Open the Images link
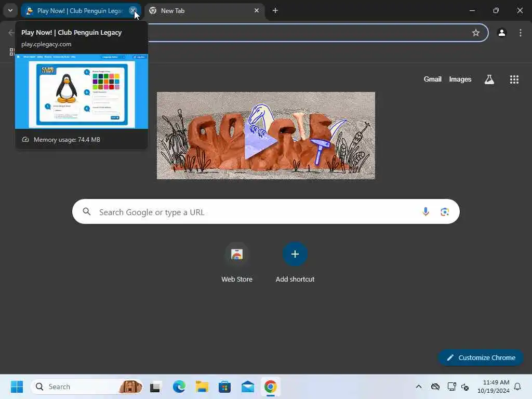This screenshot has height=399, width=532. click(x=460, y=79)
